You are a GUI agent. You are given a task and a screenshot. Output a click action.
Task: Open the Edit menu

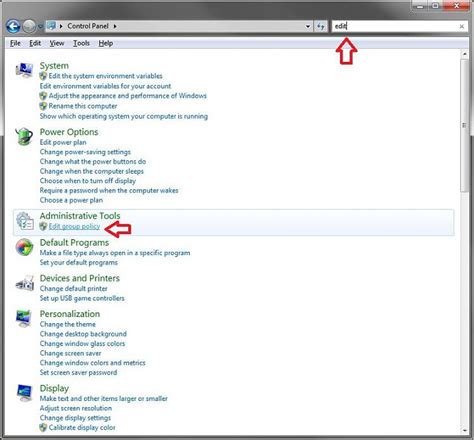pos(35,43)
